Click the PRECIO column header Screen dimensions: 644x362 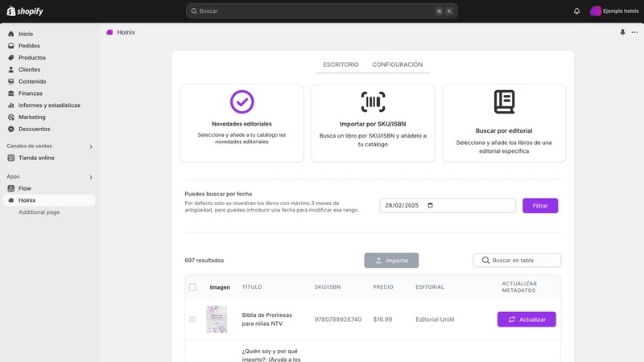[383, 287]
